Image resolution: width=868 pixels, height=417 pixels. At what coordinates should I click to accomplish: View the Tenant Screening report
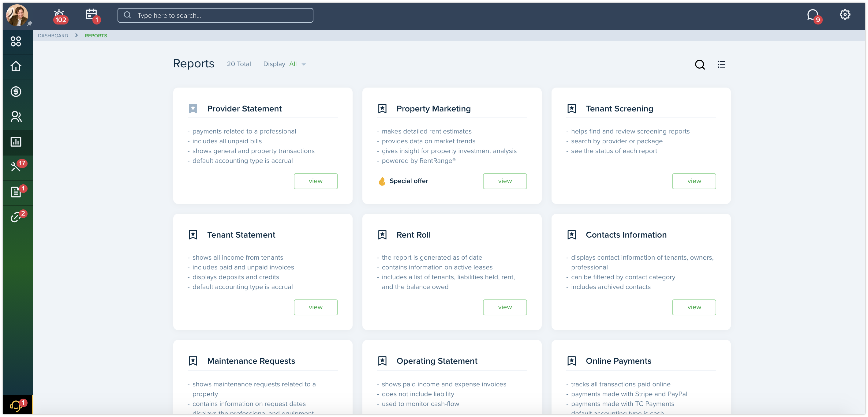(x=694, y=181)
